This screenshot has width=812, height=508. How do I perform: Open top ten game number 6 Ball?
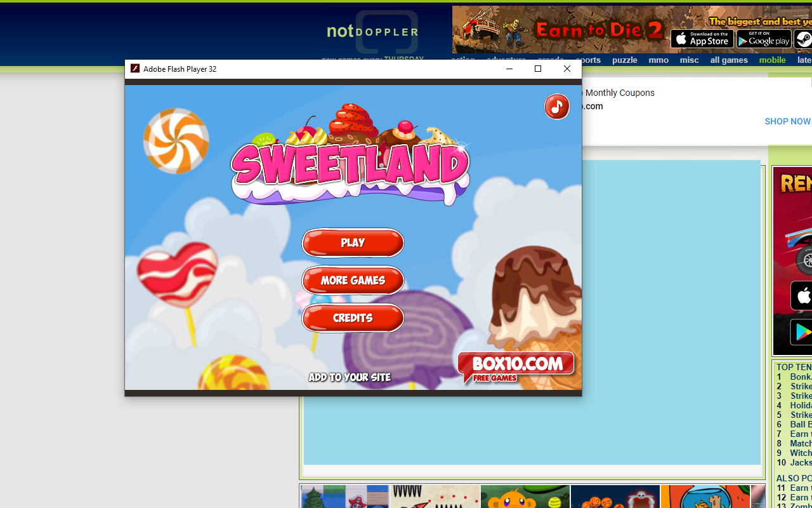(x=801, y=424)
